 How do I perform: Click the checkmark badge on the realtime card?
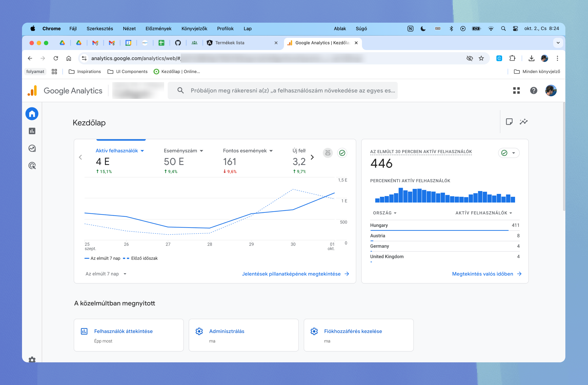tap(504, 153)
